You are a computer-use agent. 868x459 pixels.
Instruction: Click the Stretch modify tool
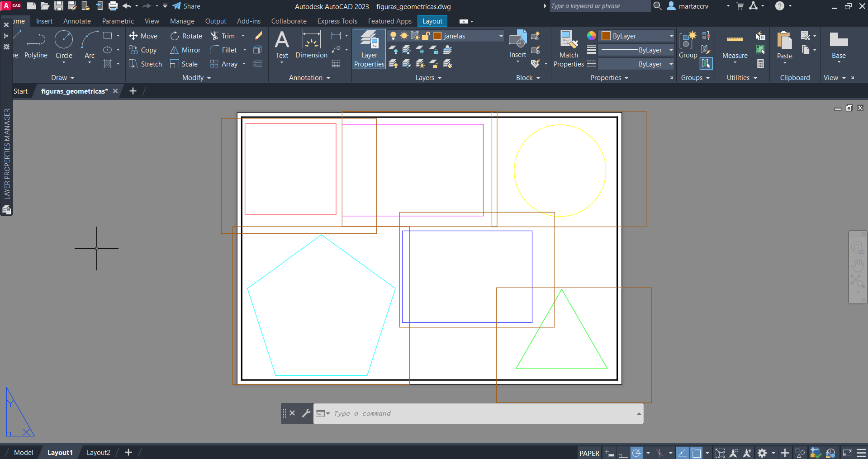pos(145,64)
